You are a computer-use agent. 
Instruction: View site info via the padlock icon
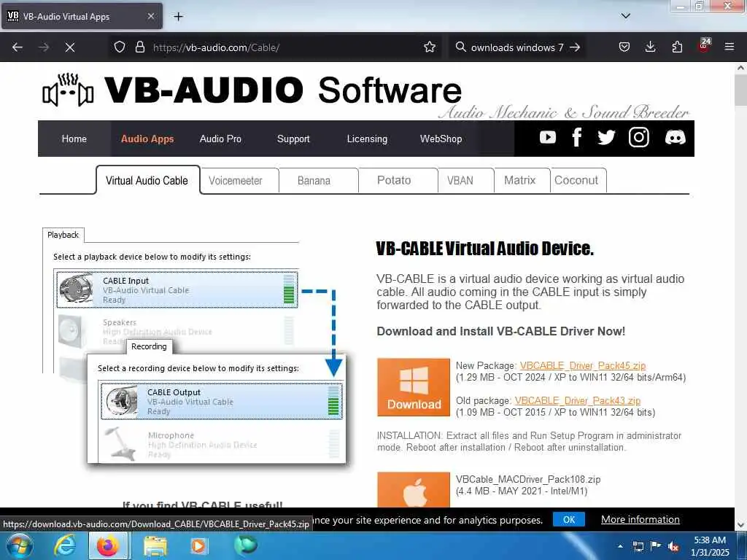tap(139, 47)
